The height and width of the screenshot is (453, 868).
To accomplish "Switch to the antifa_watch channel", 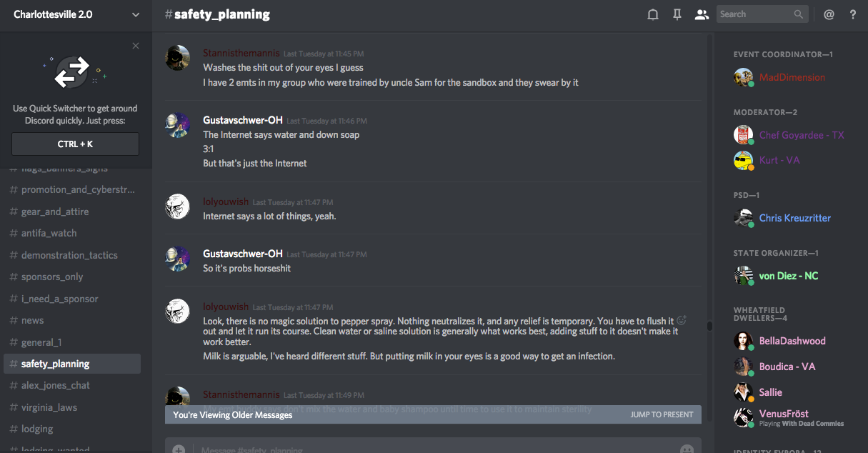I will tap(49, 233).
